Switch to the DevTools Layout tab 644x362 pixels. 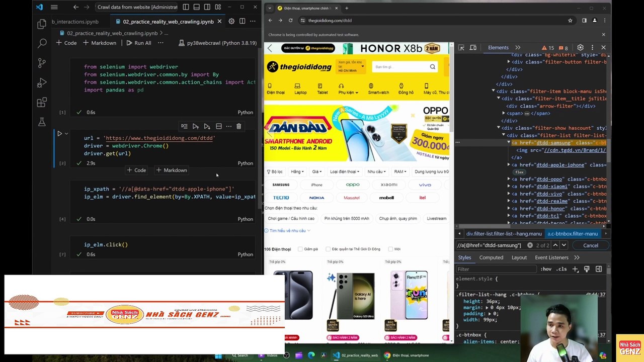(x=519, y=257)
